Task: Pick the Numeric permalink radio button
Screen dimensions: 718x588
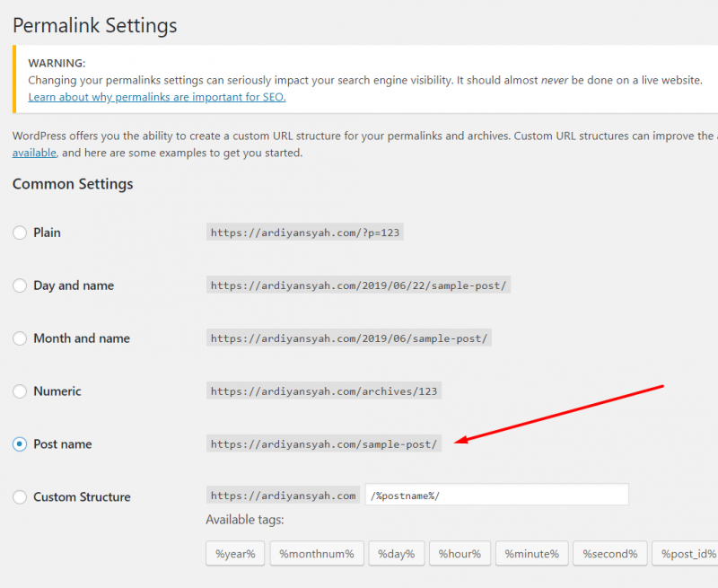Action: (x=20, y=391)
